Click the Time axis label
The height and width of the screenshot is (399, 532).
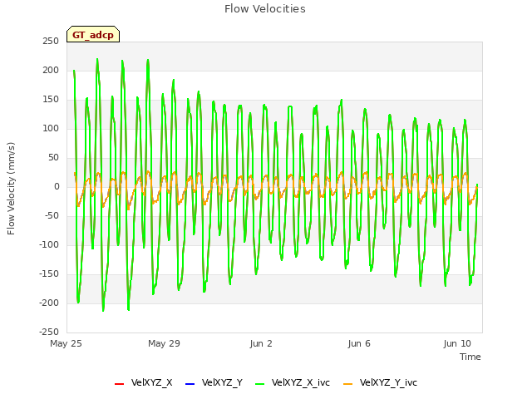(470, 357)
